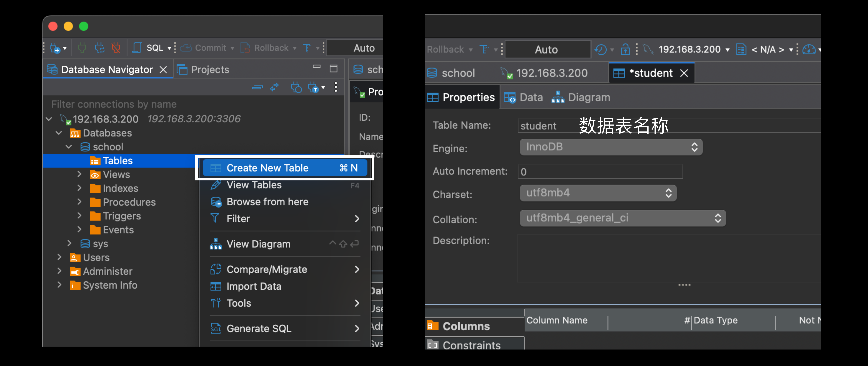Click the new connection plug icon
The width and height of the screenshot is (868, 366).
pos(55,48)
